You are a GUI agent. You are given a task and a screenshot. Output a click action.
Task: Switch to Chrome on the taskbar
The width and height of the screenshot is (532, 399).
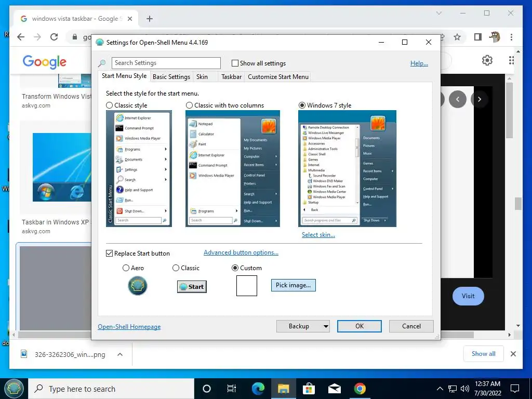(x=360, y=389)
